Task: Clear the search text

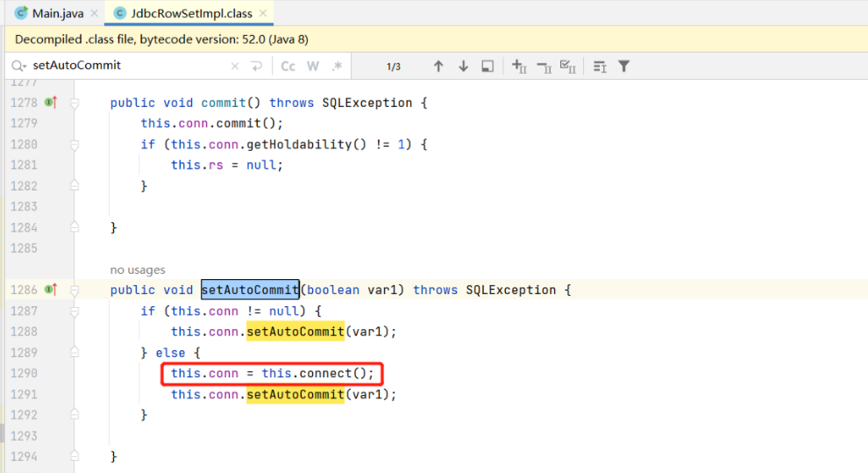Action: click(235, 67)
